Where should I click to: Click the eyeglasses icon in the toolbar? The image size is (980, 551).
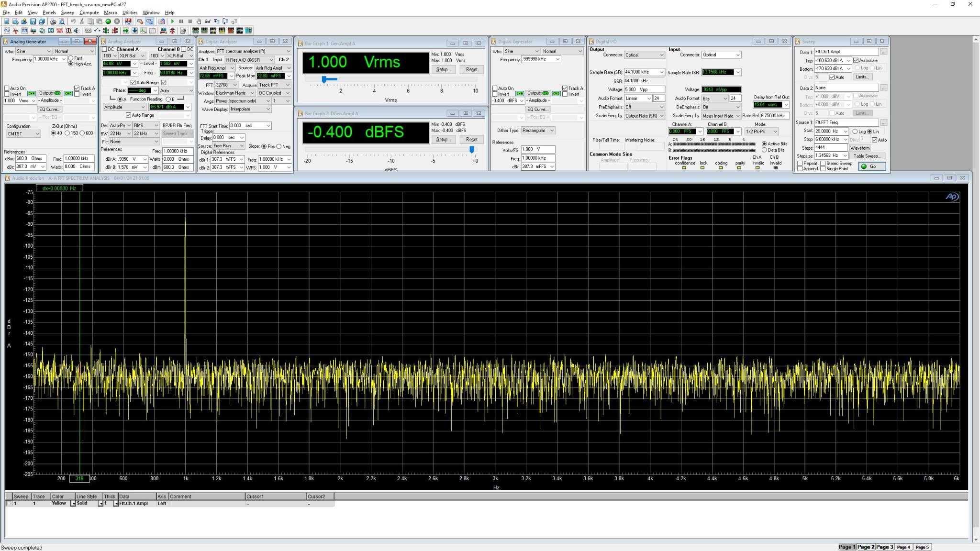point(208,21)
